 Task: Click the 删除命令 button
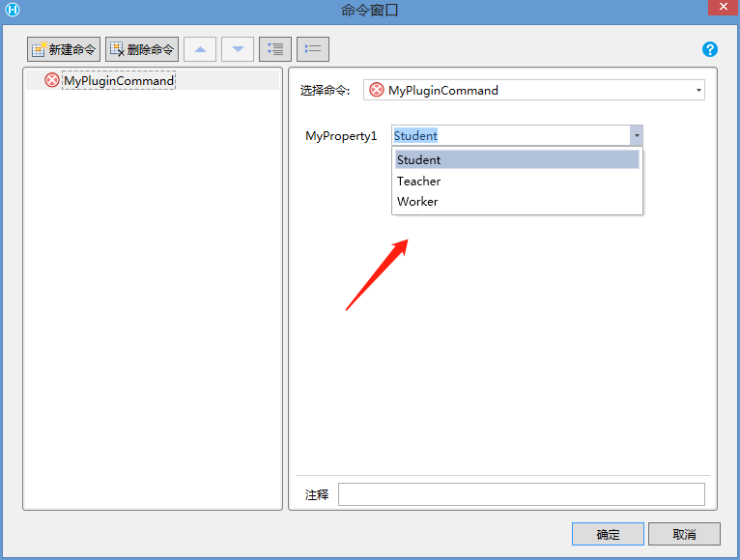point(142,49)
